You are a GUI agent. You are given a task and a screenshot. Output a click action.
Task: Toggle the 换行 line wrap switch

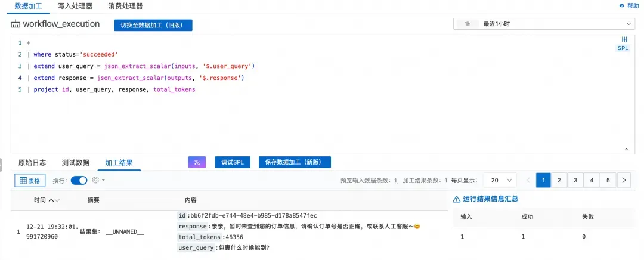click(79, 180)
